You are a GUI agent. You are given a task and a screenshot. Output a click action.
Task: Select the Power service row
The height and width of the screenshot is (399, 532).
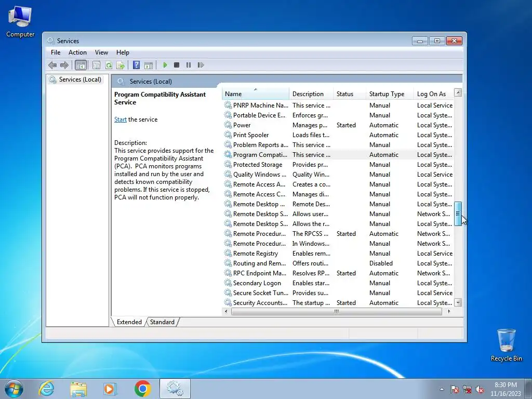[x=338, y=125]
